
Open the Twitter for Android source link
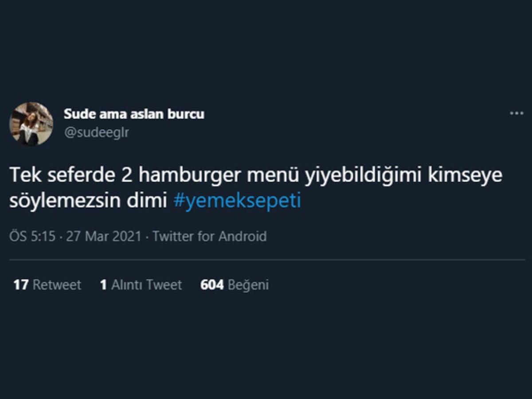tap(208, 236)
